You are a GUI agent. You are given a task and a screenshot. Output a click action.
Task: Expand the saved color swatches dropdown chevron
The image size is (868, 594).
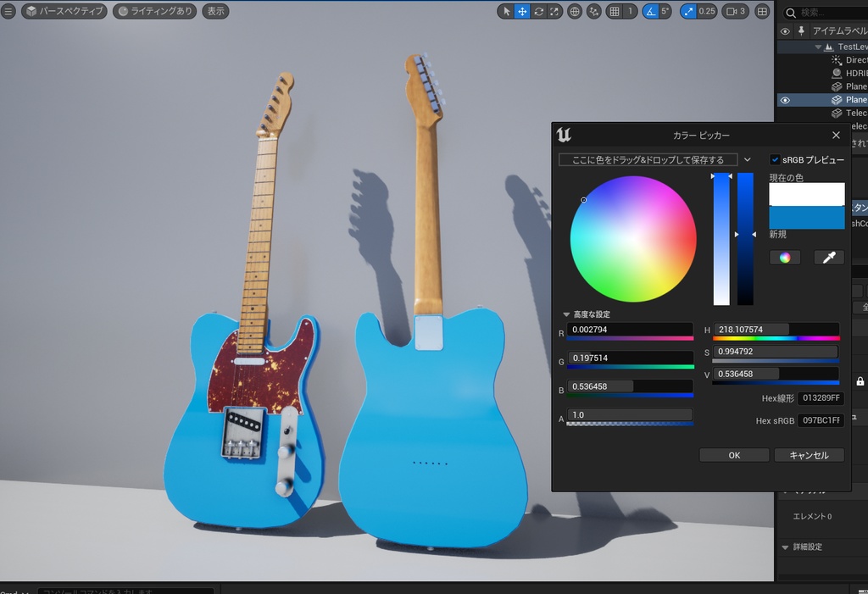click(x=747, y=158)
